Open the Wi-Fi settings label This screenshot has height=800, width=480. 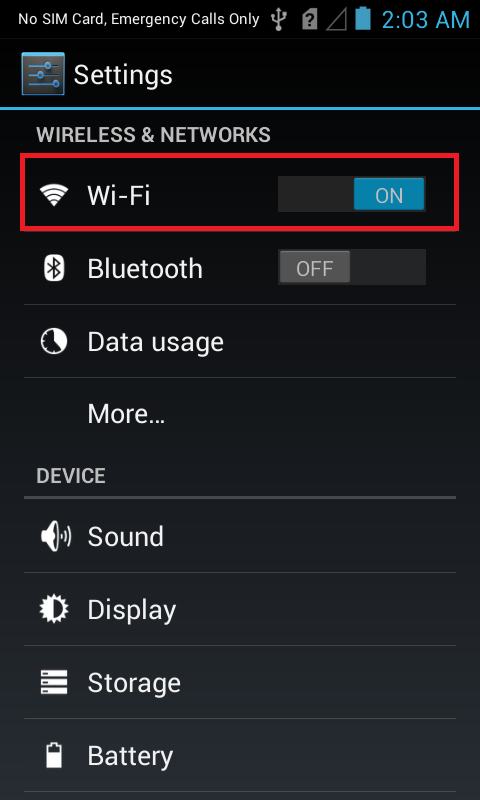[119, 195]
